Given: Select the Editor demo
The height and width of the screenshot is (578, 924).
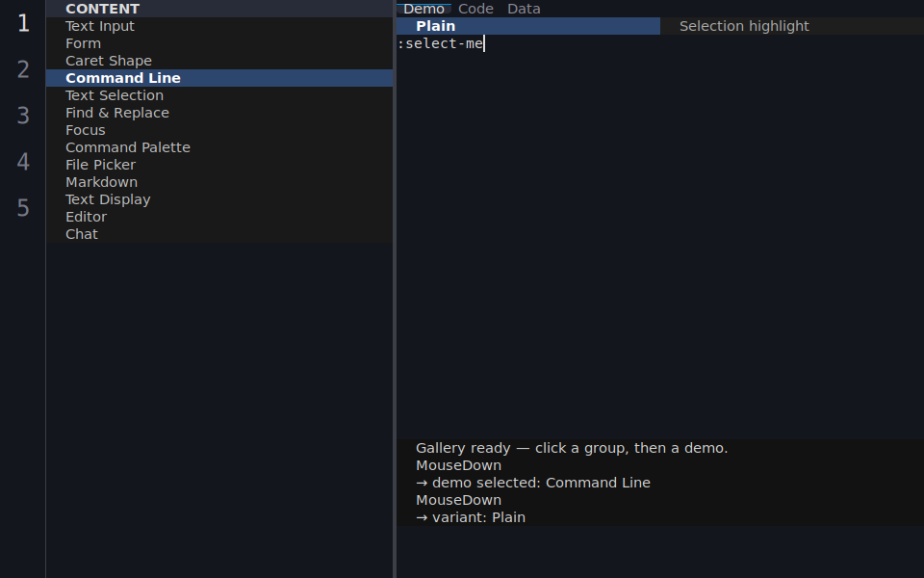Looking at the screenshot, I should click(x=219, y=217).
